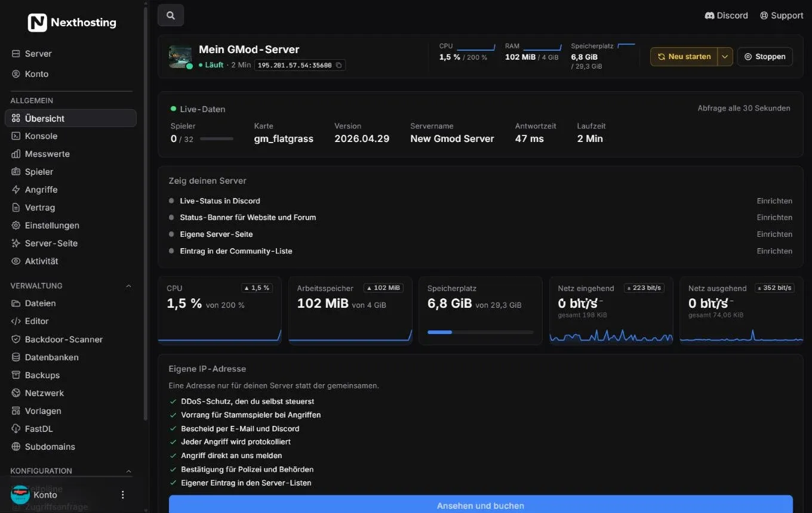812x513 pixels.
Task: Copy server address 195.201.57.54 icon
Action: pyautogui.click(x=339, y=65)
